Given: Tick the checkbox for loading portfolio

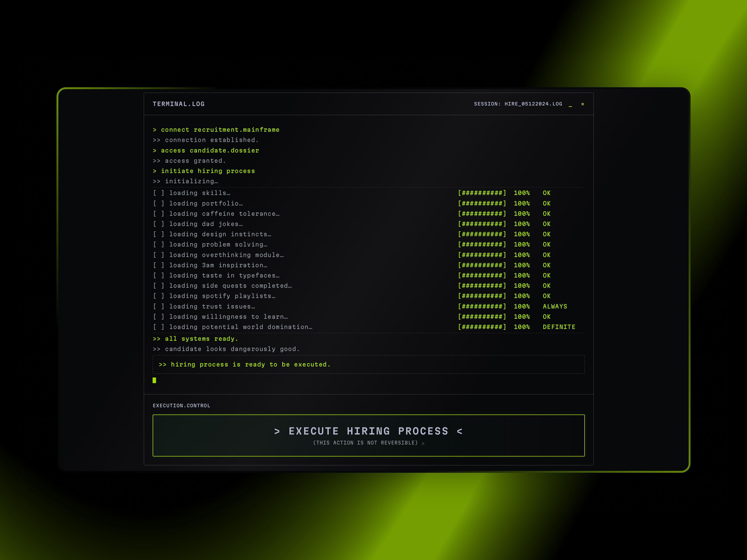Looking at the screenshot, I should tap(159, 203).
